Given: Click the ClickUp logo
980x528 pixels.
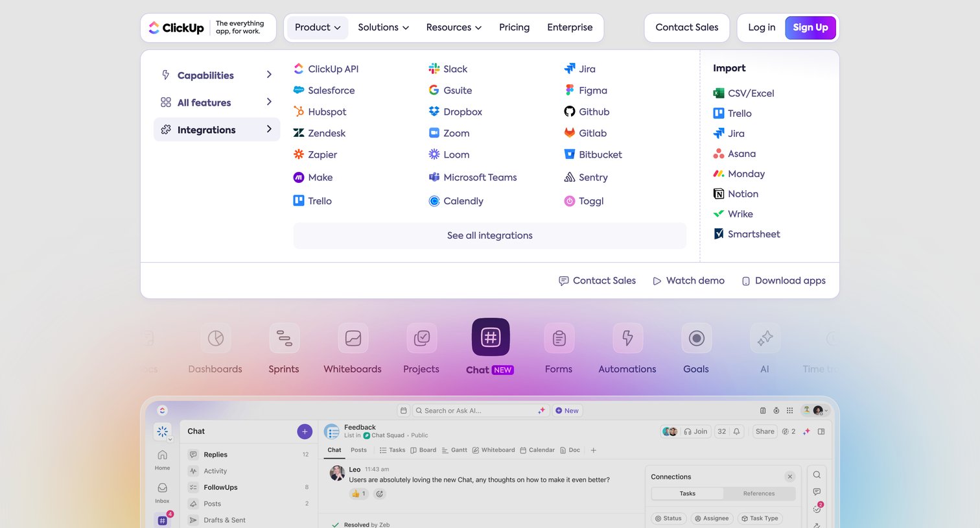Looking at the screenshot, I should (x=176, y=28).
